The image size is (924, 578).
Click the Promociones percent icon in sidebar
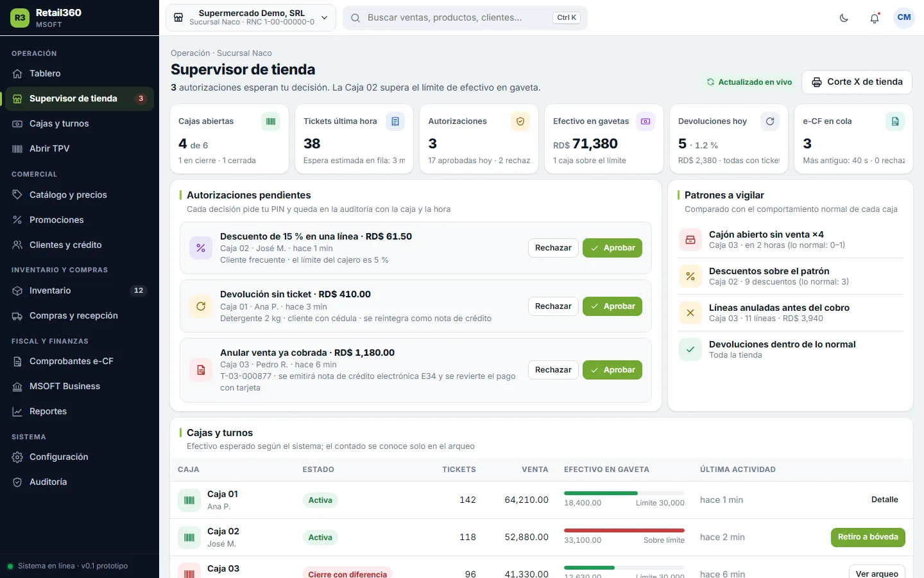17,220
